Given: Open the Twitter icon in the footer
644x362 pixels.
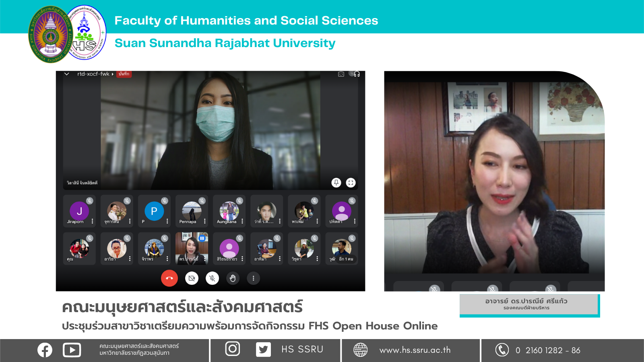Looking at the screenshot, I should tap(263, 350).
